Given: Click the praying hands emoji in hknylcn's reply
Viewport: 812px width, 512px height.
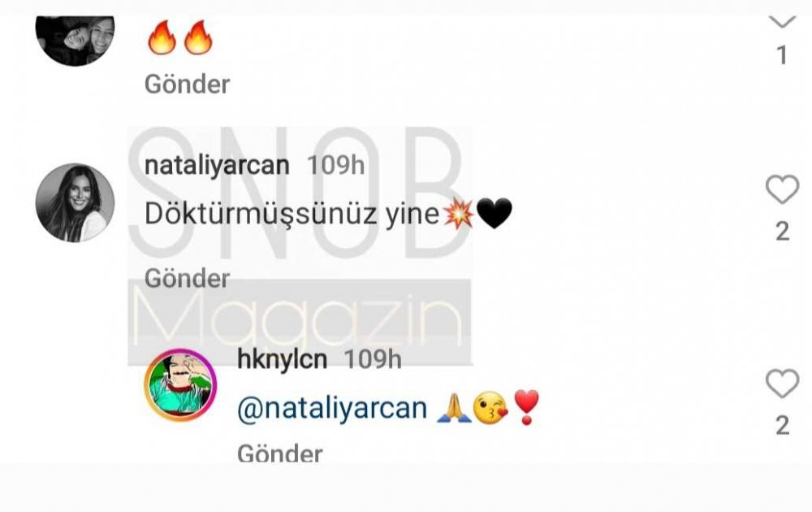Looking at the screenshot, I should [x=453, y=408].
